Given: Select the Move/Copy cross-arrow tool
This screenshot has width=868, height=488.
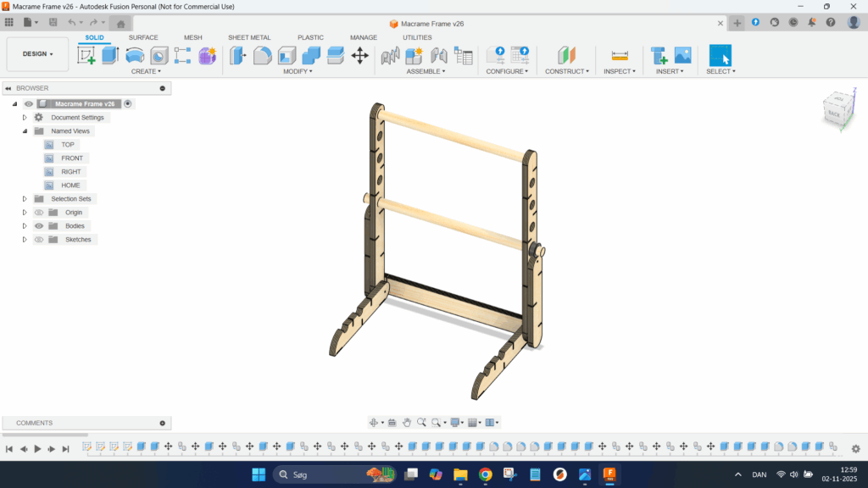Looking at the screenshot, I should pos(359,56).
